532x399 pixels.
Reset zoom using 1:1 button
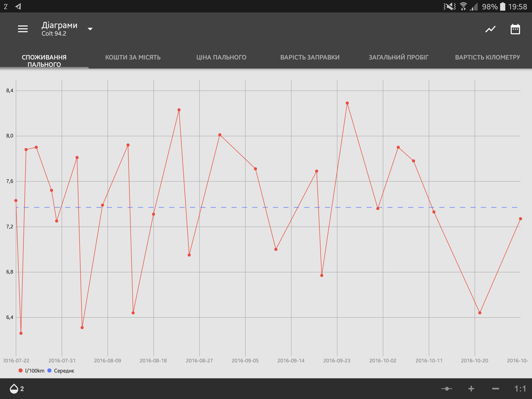coord(520,389)
